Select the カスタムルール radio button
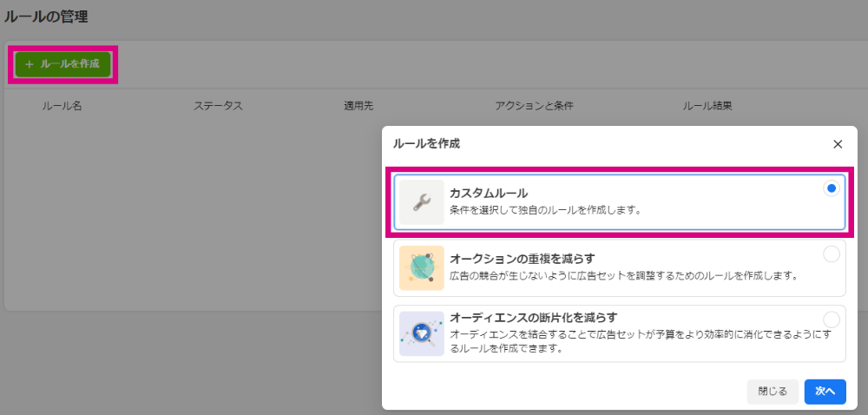The height and width of the screenshot is (415, 868). (831, 188)
